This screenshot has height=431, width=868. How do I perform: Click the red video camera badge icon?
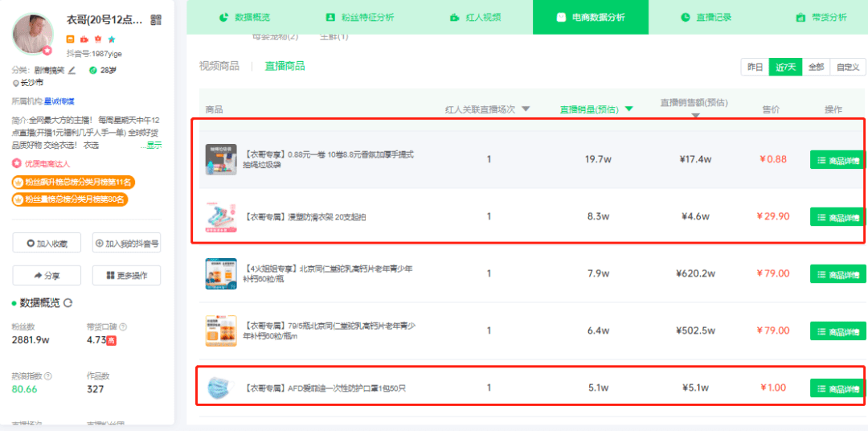84,39
